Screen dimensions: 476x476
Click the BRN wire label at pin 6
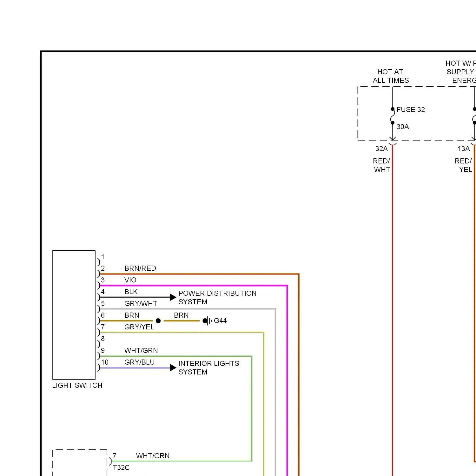(x=132, y=315)
